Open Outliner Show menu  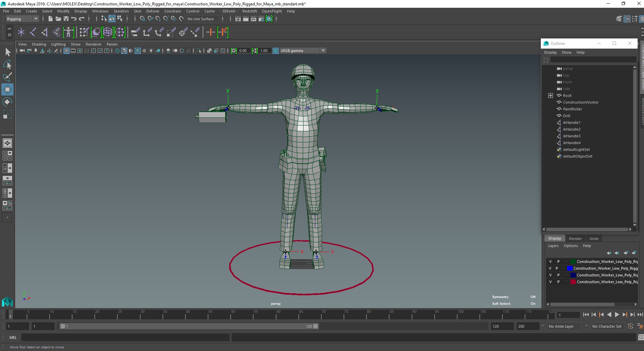[566, 52]
